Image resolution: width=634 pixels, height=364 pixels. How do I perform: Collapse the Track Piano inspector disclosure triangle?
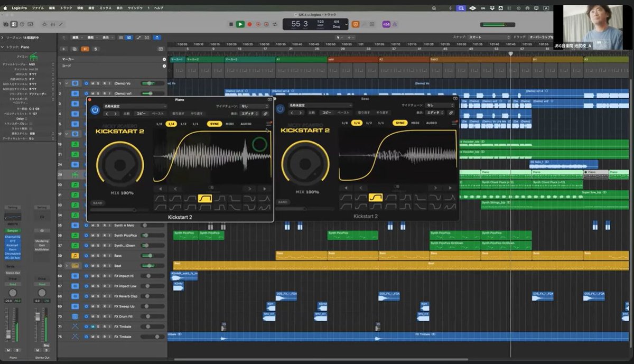2,48
